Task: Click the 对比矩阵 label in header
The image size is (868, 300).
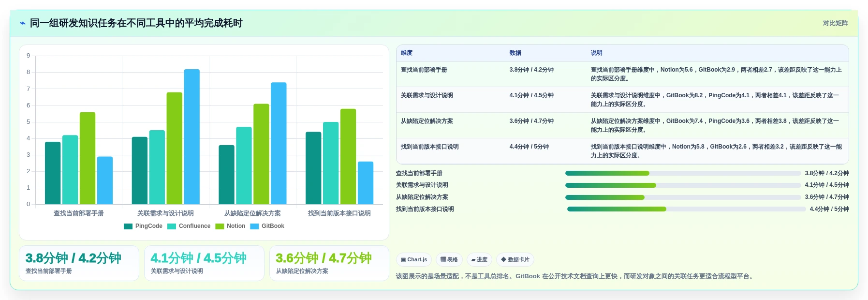Action: [x=835, y=23]
